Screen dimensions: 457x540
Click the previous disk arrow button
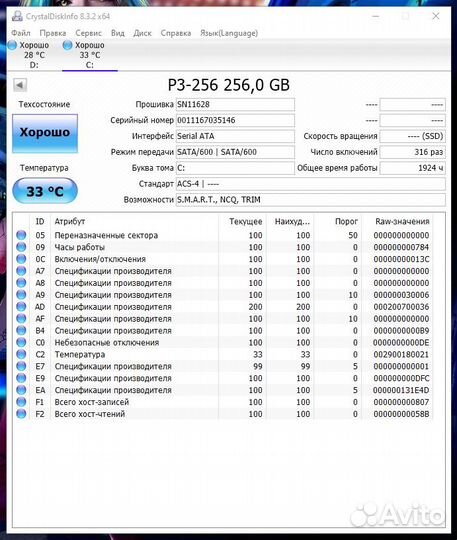(20, 85)
